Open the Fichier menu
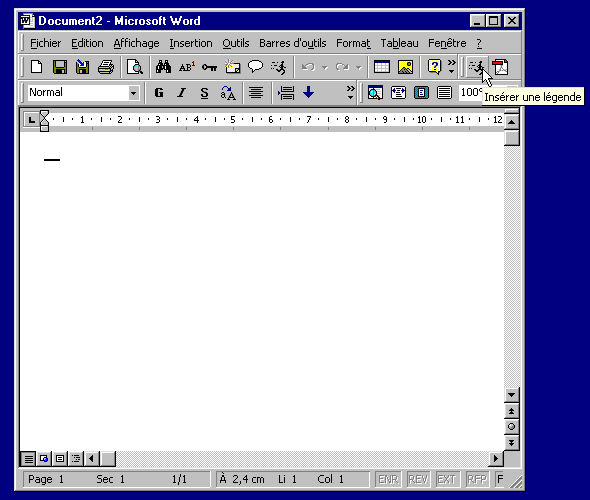Screen dimensions: 590x500 point(46,43)
